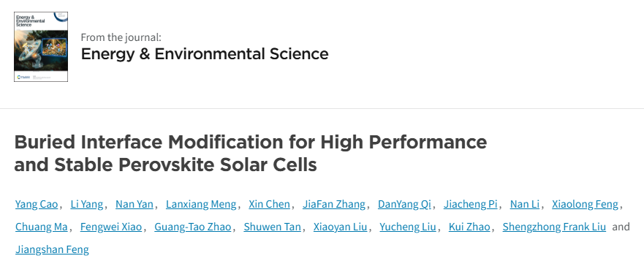Open JiaFan Zhang author details

pyautogui.click(x=334, y=204)
